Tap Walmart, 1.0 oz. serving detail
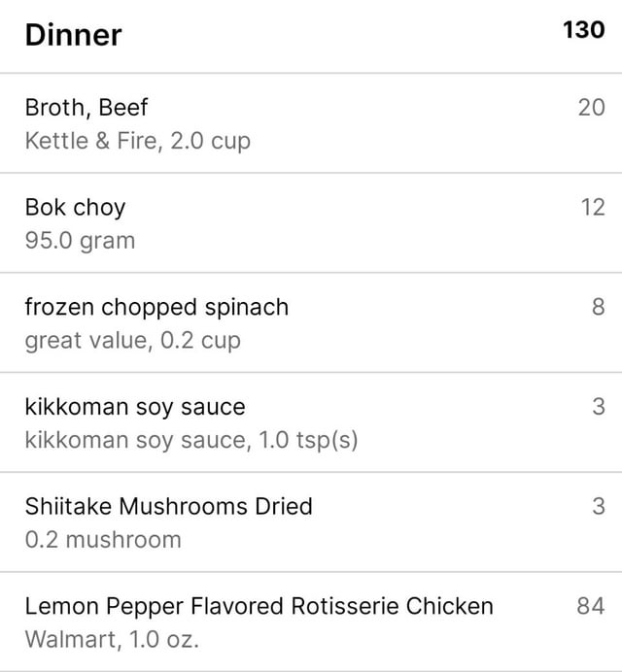 coord(112,639)
